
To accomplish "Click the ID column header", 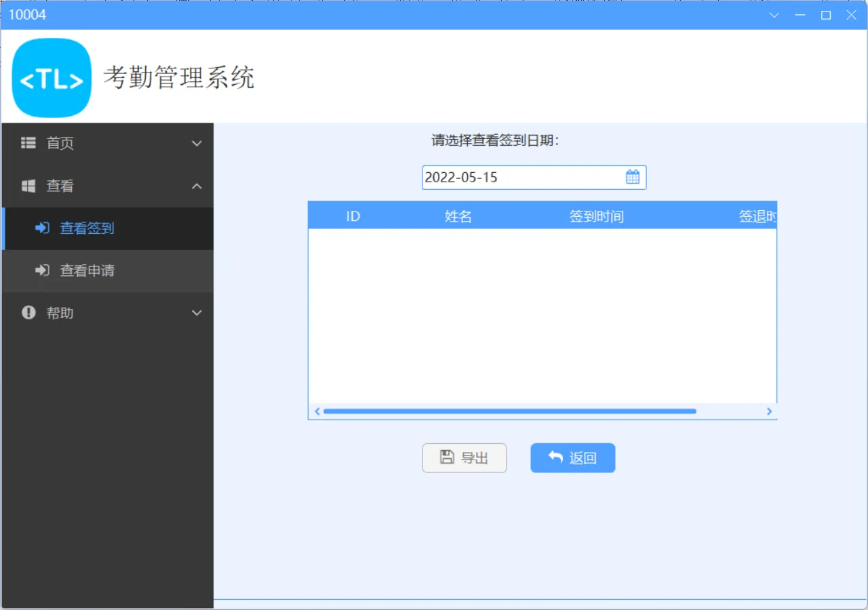I will (353, 216).
